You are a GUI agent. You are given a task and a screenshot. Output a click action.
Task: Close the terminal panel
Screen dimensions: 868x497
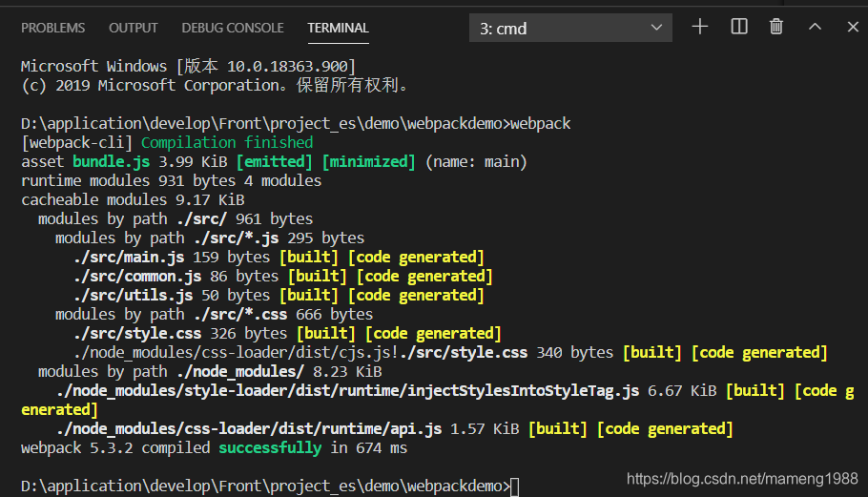pyautogui.click(x=853, y=27)
